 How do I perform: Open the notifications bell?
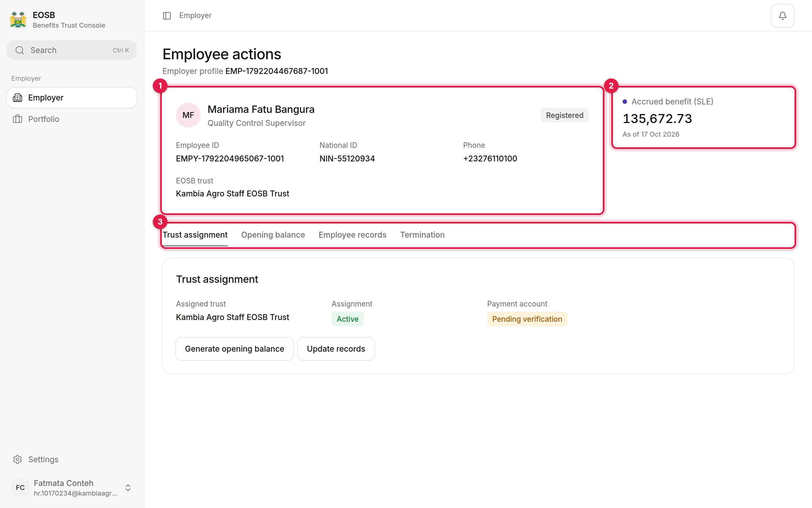point(782,16)
